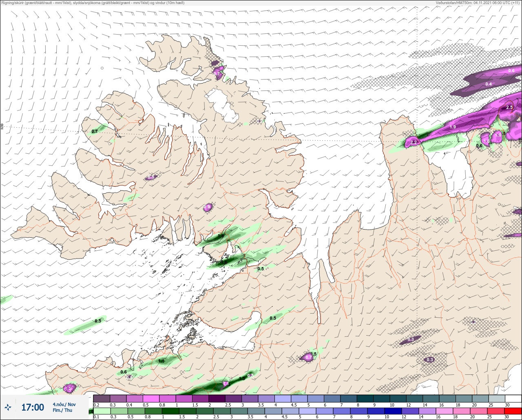Click the weekday text Fim./ Thu
This screenshot has height=420, width=522.
[x=62, y=410]
